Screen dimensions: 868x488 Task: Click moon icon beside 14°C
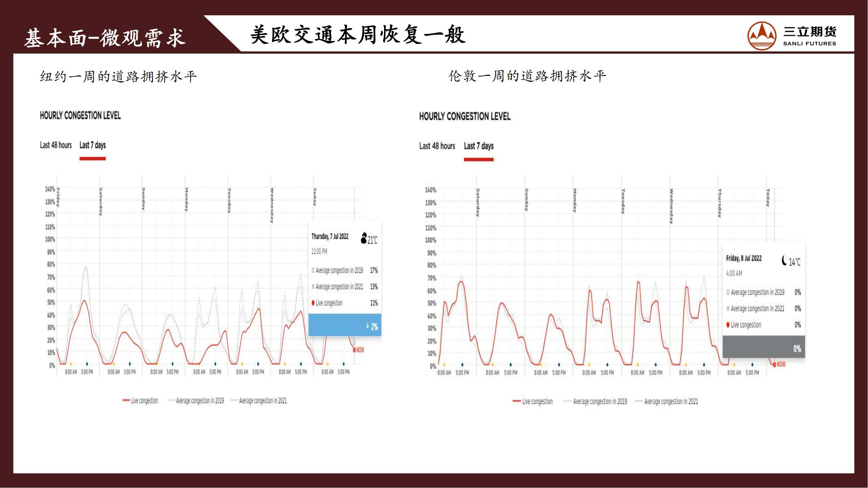pyautogui.click(x=784, y=260)
